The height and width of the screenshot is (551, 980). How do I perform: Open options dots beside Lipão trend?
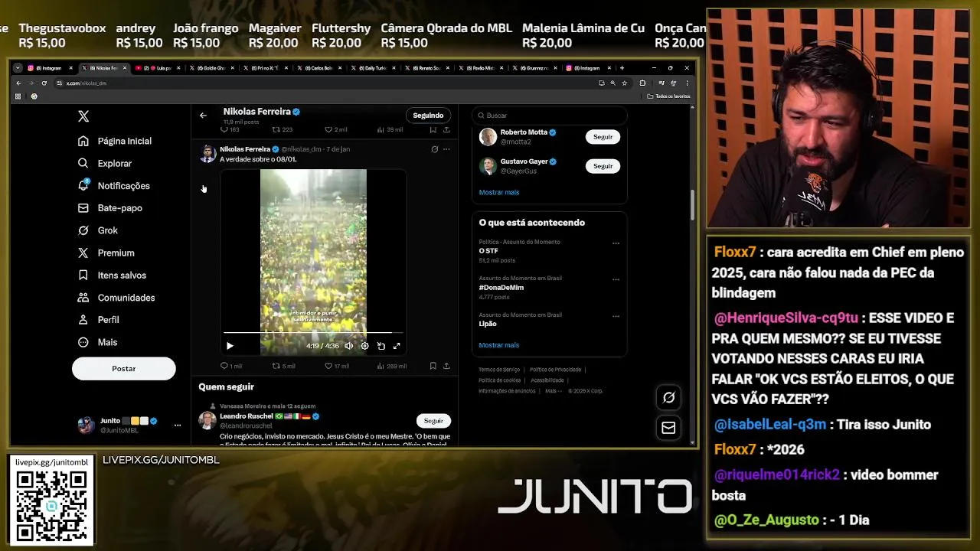[x=616, y=316]
